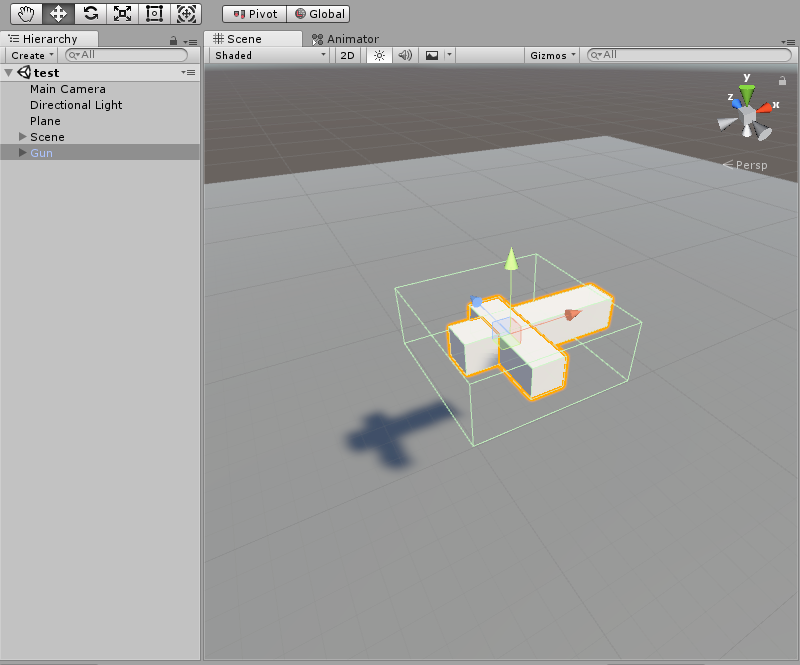The height and width of the screenshot is (665, 800).
Task: Click the Z axis cone on orientation gizmo
Action: [737, 103]
